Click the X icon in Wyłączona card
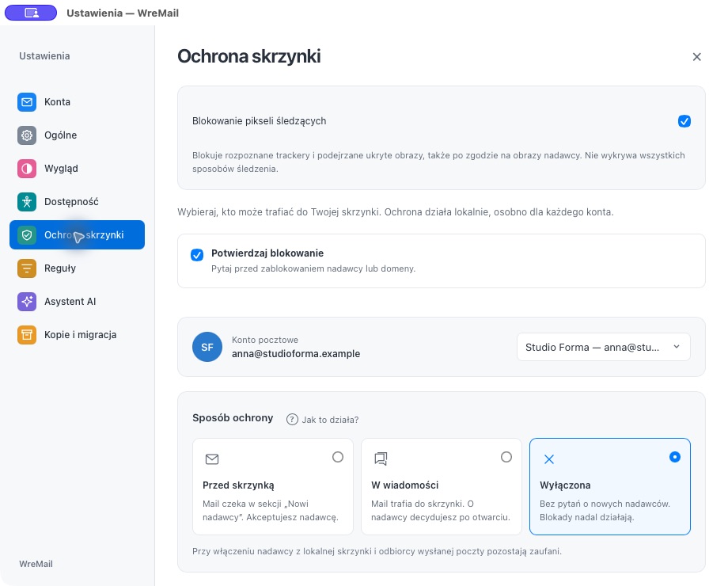The height and width of the screenshot is (586, 728). coord(549,459)
